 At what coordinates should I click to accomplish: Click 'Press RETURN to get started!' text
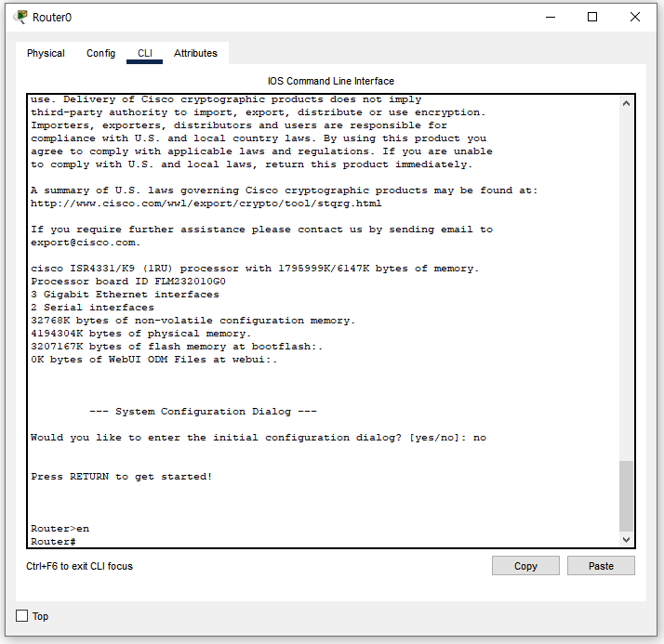[x=121, y=477]
